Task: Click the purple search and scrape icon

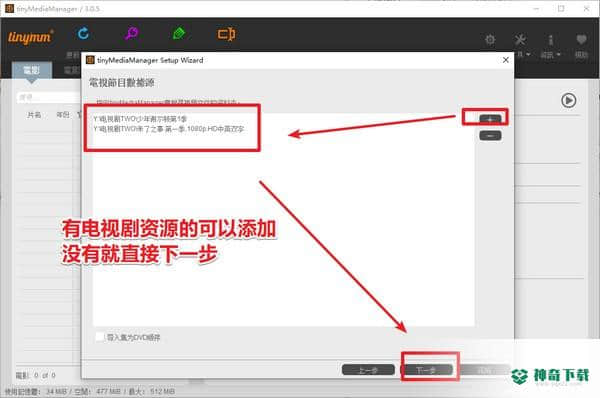Action: tap(131, 34)
